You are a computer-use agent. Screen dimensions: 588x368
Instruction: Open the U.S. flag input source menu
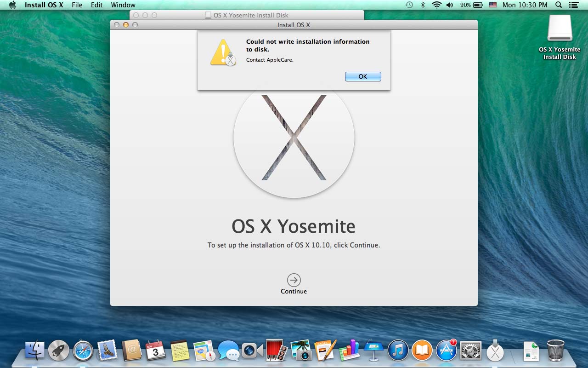tap(493, 5)
